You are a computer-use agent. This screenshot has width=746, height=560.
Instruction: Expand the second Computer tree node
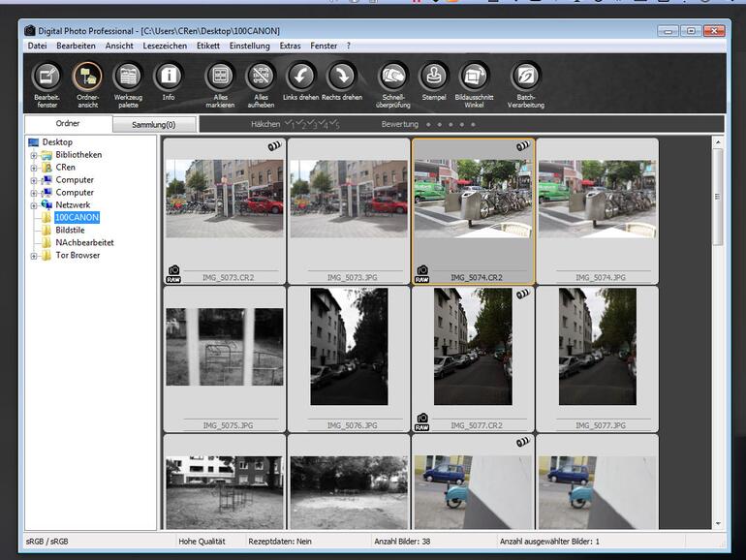pyautogui.click(x=33, y=193)
